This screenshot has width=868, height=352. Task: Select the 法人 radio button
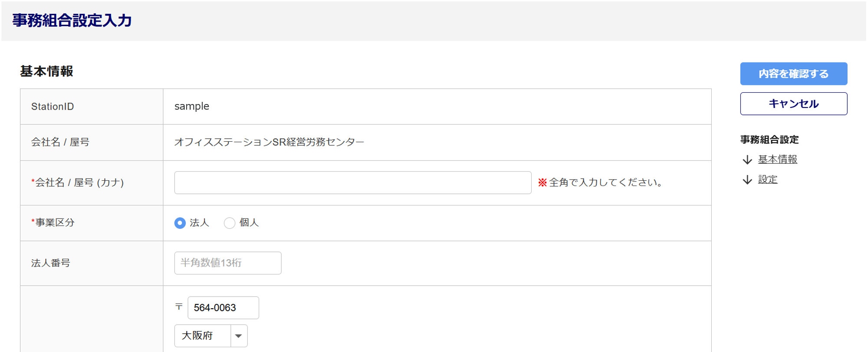tap(180, 223)
